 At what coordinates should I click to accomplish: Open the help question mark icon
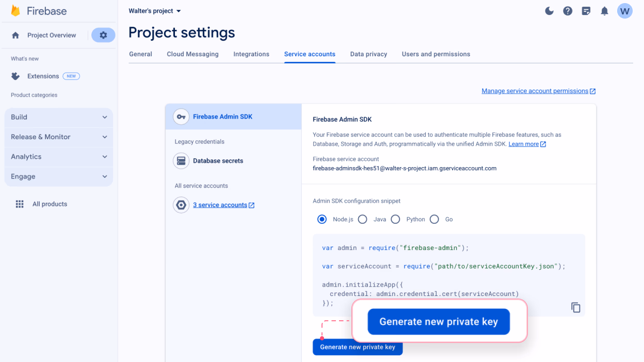coord(568,11)
